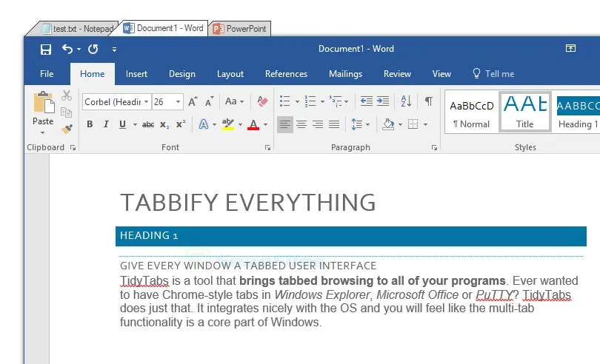Apply a numbered list
The height and width of the screenshot is (364, 600).
(310, 101)
